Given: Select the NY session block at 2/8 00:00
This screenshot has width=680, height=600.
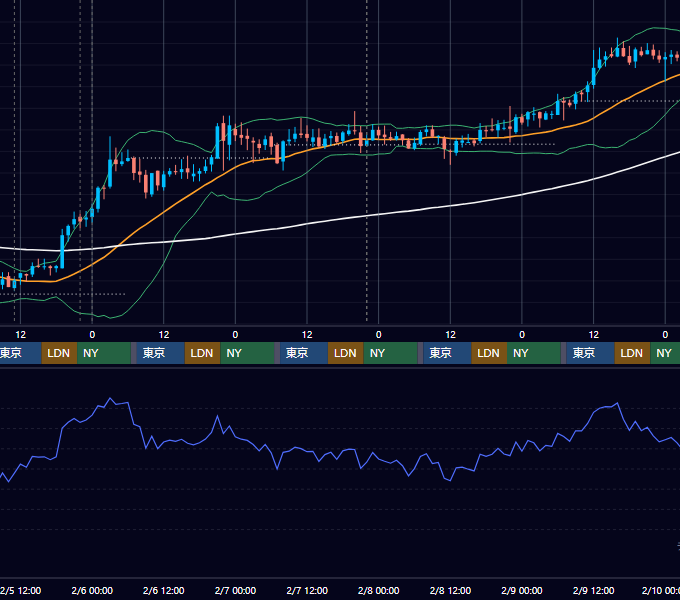Looking at the screenshot, I should 390,353.
